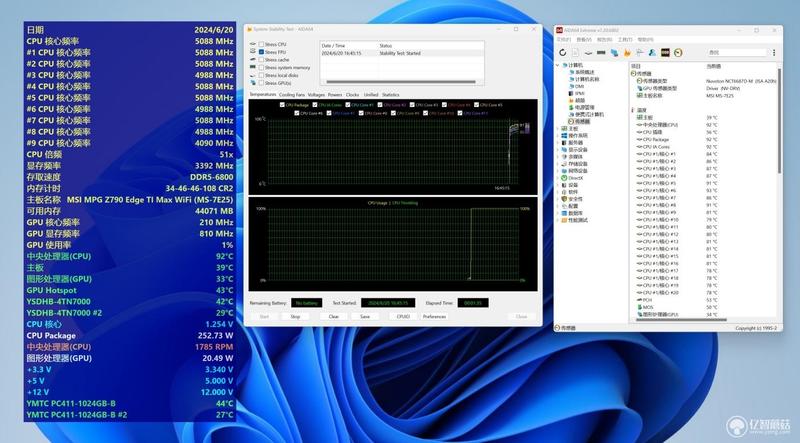Viewport: 800px width, 443px height.
Task: Select DirectX item in the AIDA64 tree
Action: [575, 178]
